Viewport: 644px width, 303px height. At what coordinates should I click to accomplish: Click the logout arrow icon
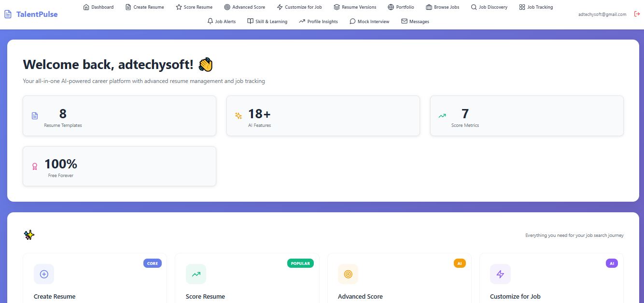(637, 14)
